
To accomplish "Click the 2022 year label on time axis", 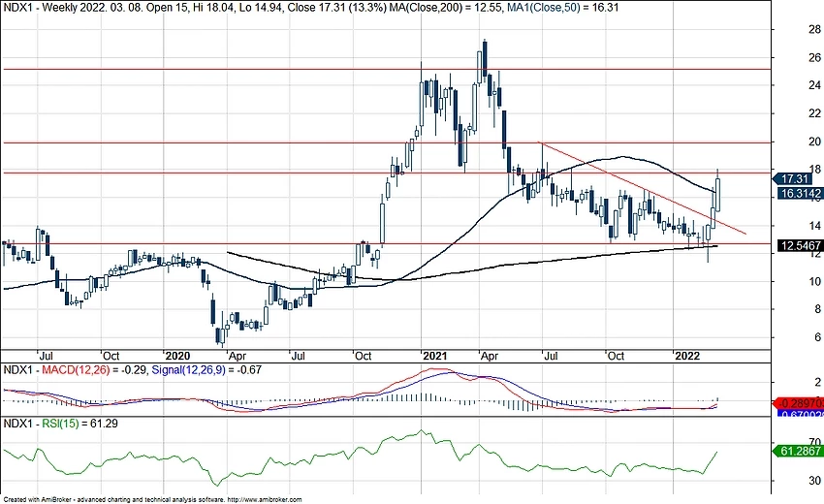I will tap(687, 356).
